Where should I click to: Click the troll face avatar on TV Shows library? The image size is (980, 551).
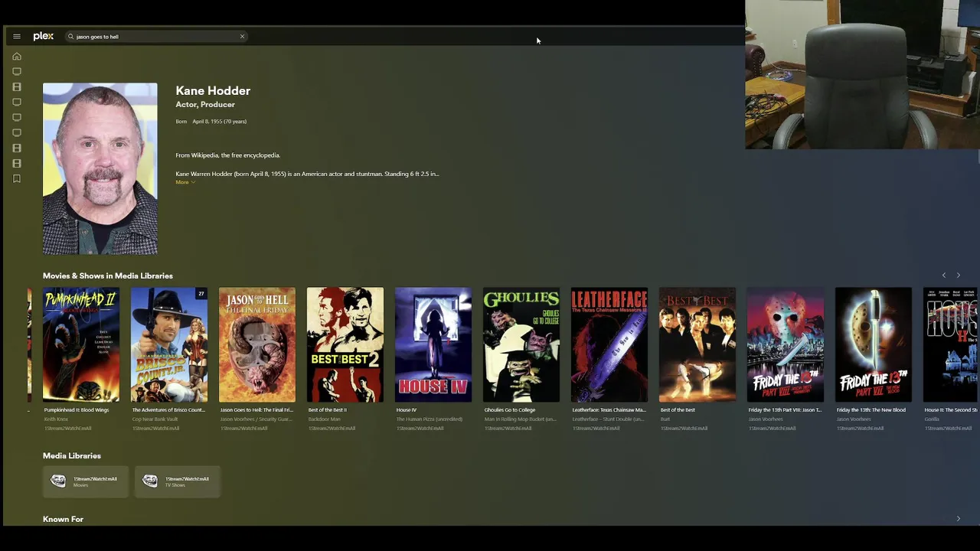[x=150, y=481]
